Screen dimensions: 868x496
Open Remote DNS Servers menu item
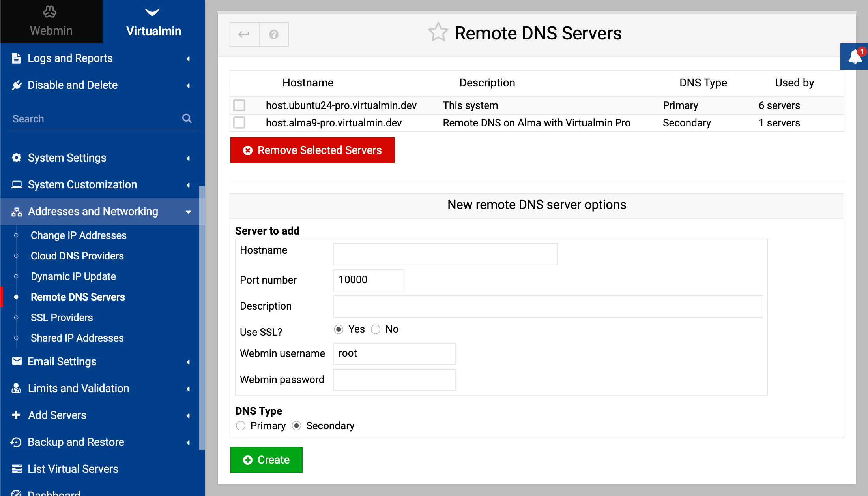click(x=78, y=297)
